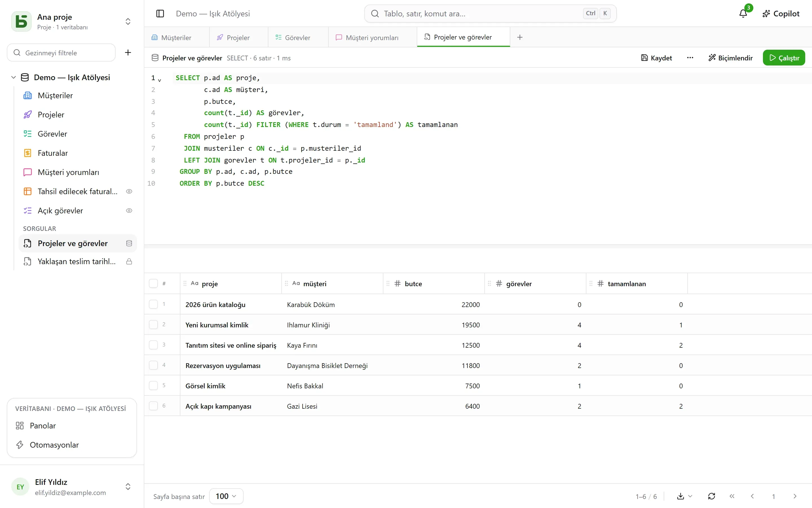Click the refresh results icon

click(711, 496)
